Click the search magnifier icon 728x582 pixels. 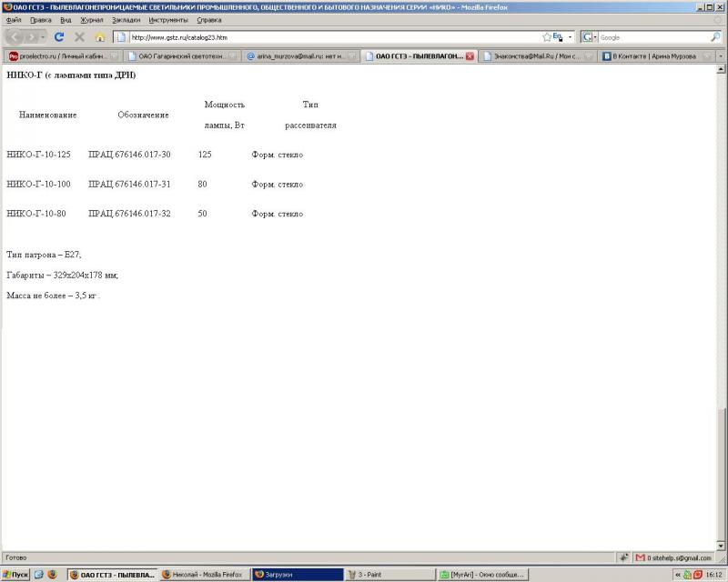(715, 37)
